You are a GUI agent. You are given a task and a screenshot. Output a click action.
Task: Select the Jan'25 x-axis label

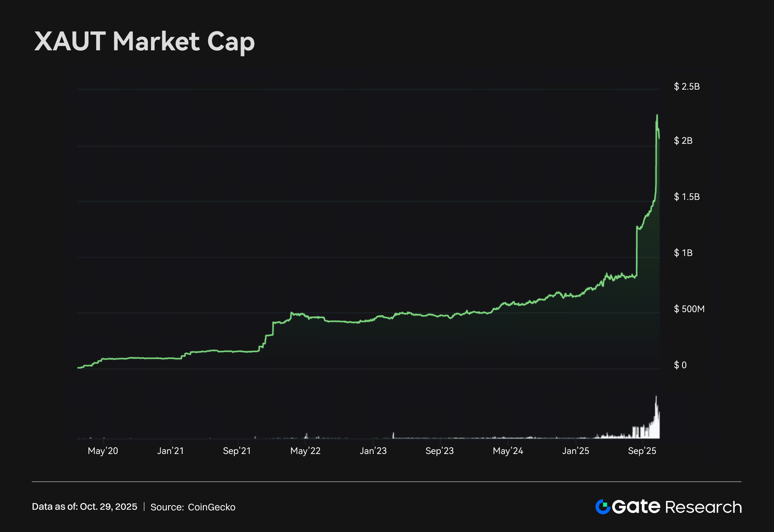[576, 451]
